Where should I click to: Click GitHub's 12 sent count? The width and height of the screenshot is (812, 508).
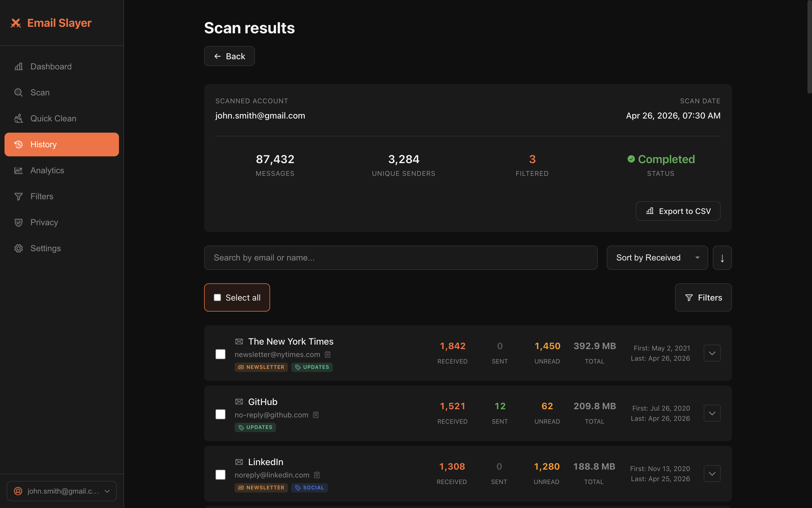(x=500, y=406)
